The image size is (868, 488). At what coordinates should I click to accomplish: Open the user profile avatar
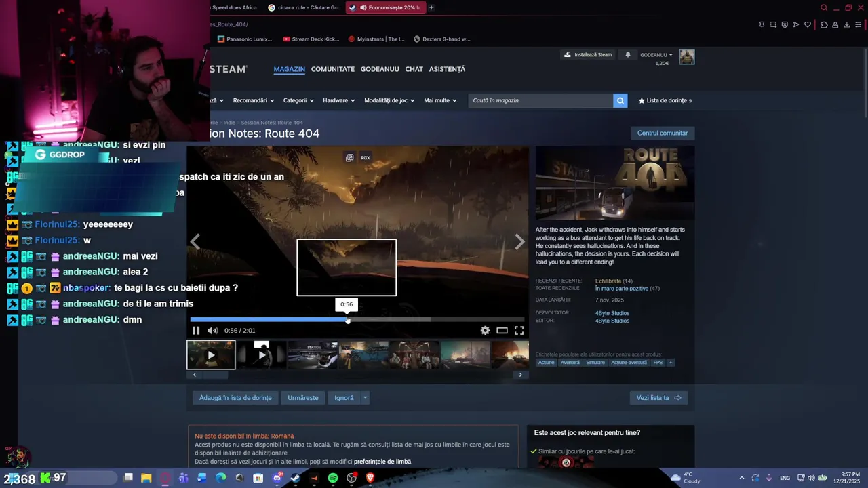[687, 57]
